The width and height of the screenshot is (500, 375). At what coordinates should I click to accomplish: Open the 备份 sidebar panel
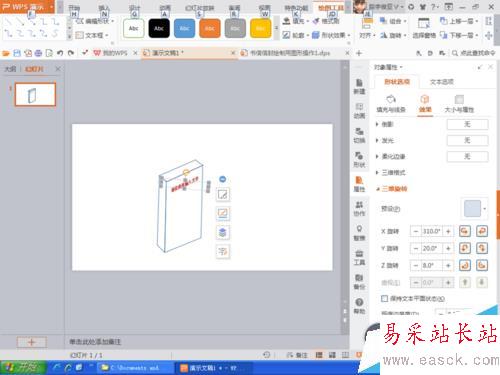(x=359, y=282)
